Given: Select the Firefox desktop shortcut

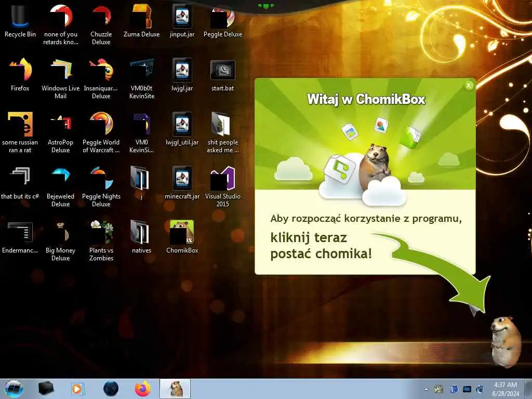Looking at the screenshot, I should tap(20, 75).
